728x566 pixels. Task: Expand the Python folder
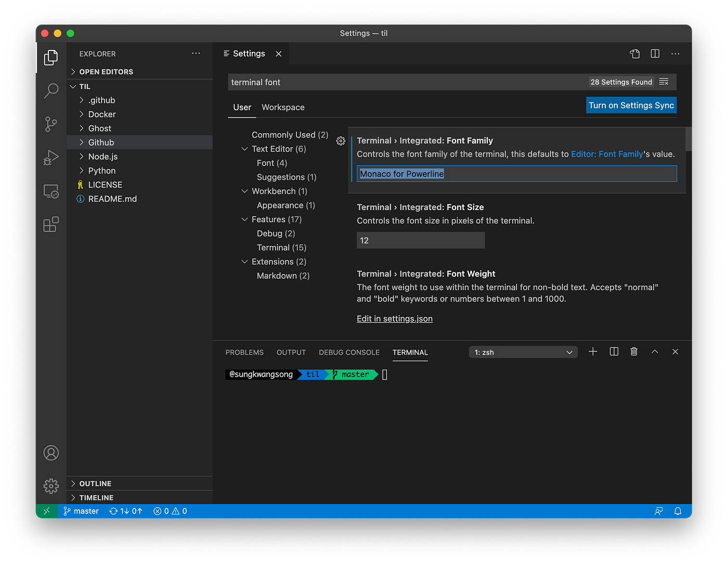139,170
